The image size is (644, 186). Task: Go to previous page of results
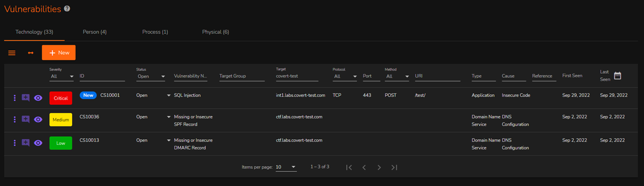[364, 167]
